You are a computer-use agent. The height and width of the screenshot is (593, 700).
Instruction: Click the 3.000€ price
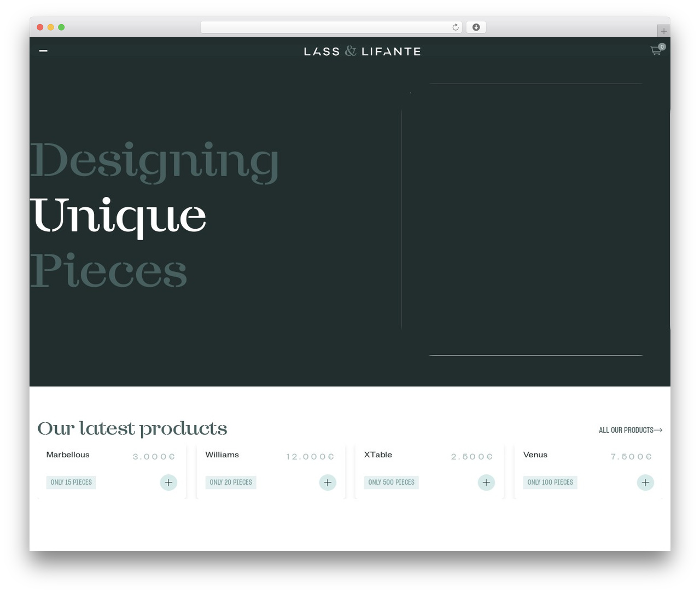click(x=154, y=457)
